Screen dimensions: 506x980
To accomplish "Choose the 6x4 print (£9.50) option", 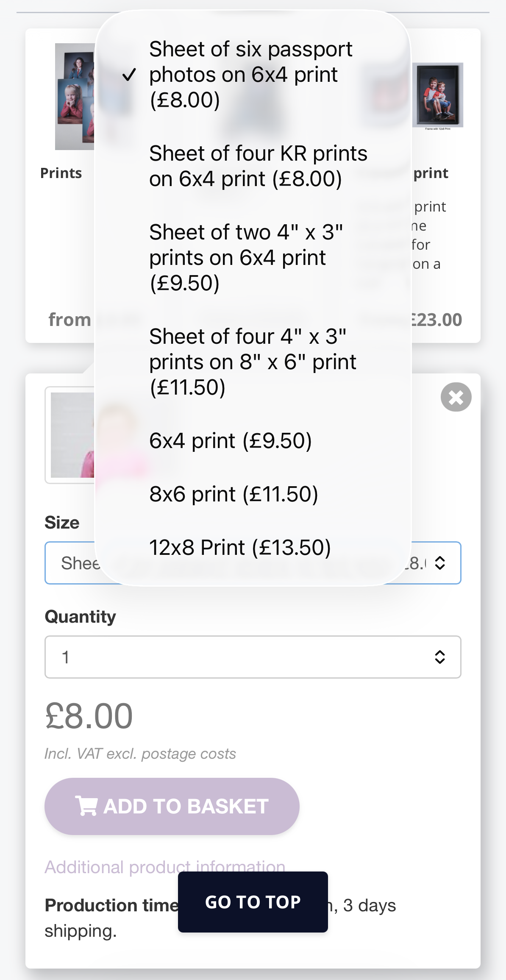I will click(x=253, y=441).
